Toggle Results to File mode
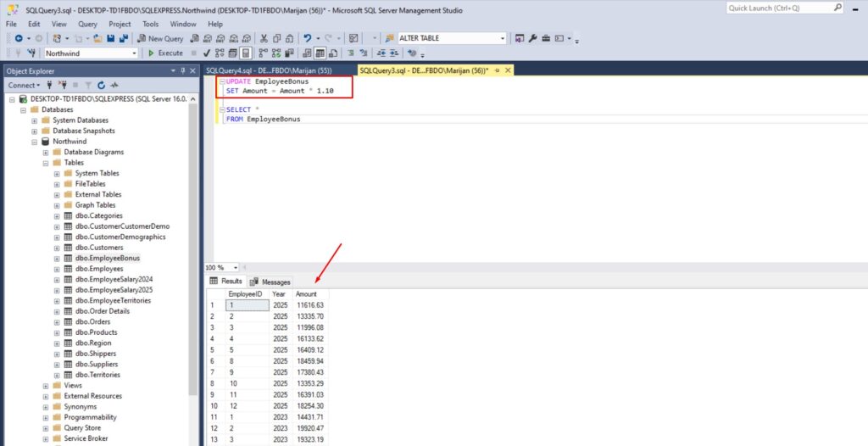 [x=333, y=53]
